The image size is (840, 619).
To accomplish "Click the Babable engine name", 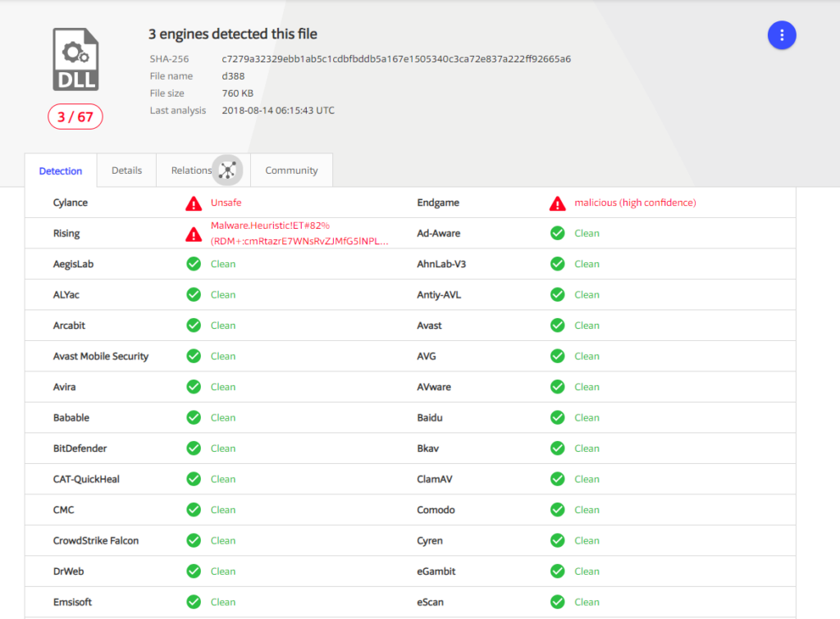I will point(71,417).
